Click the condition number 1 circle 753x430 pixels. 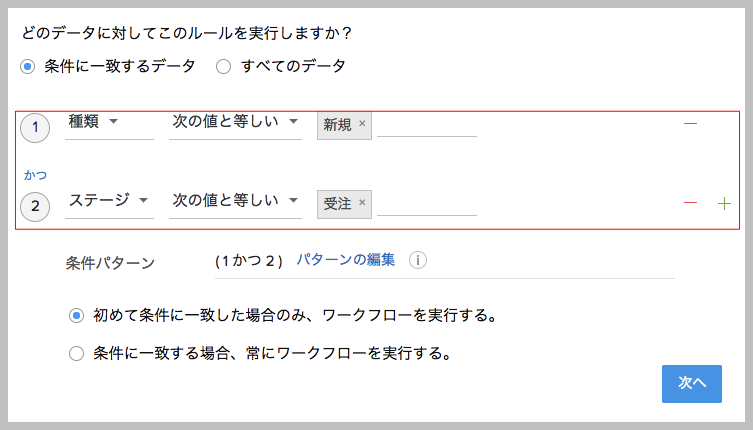[35, 128]
